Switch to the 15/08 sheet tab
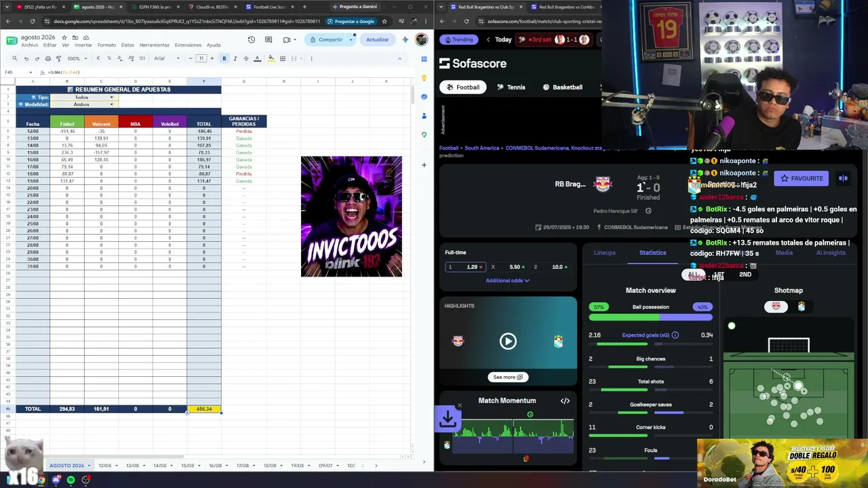 187,466
